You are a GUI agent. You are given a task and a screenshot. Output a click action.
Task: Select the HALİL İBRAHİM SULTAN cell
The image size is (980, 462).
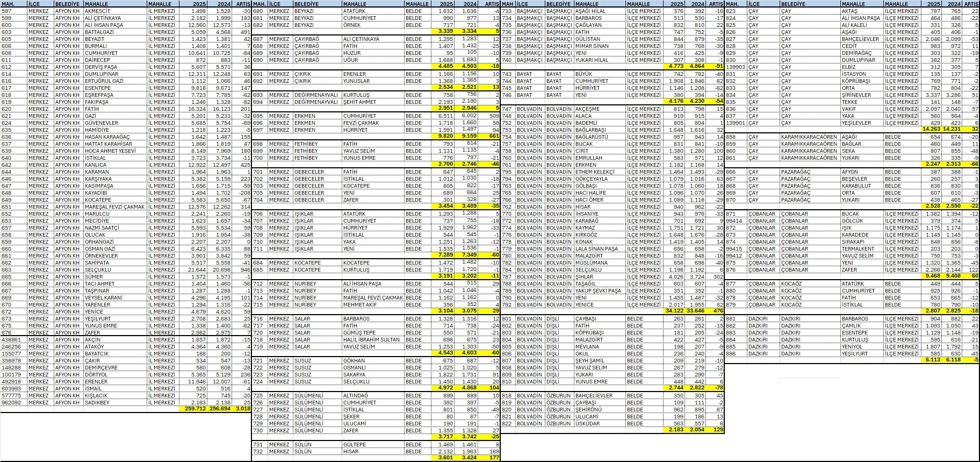pos(371,340)
